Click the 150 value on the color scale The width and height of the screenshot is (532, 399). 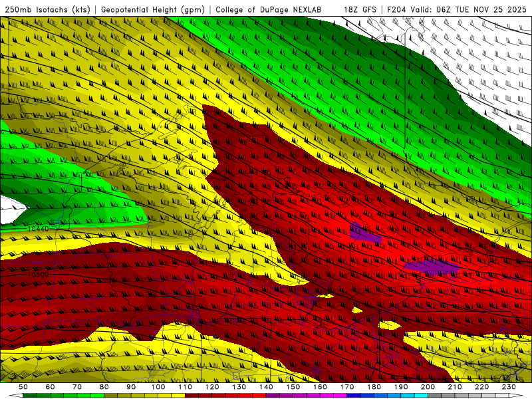click(293, 387)
